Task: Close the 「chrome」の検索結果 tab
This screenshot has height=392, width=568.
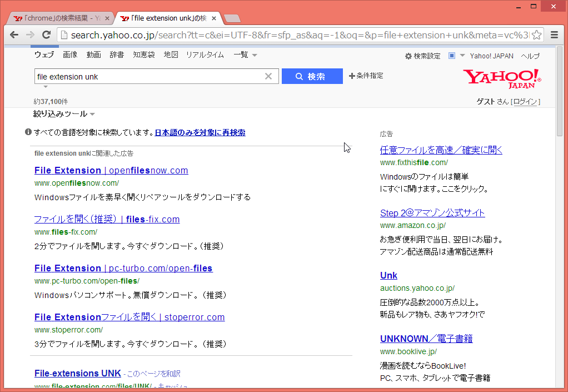Action: pyautogui.click(x=107, y=18)
